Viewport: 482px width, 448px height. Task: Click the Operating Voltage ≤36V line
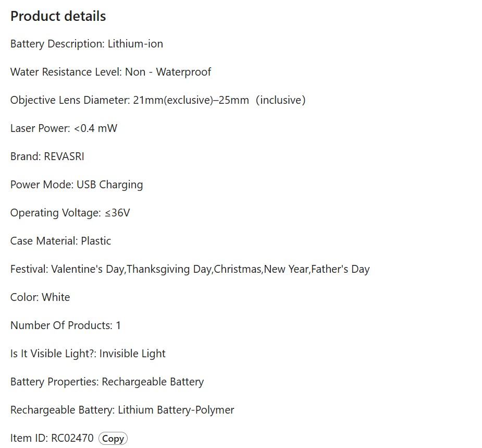70,213
